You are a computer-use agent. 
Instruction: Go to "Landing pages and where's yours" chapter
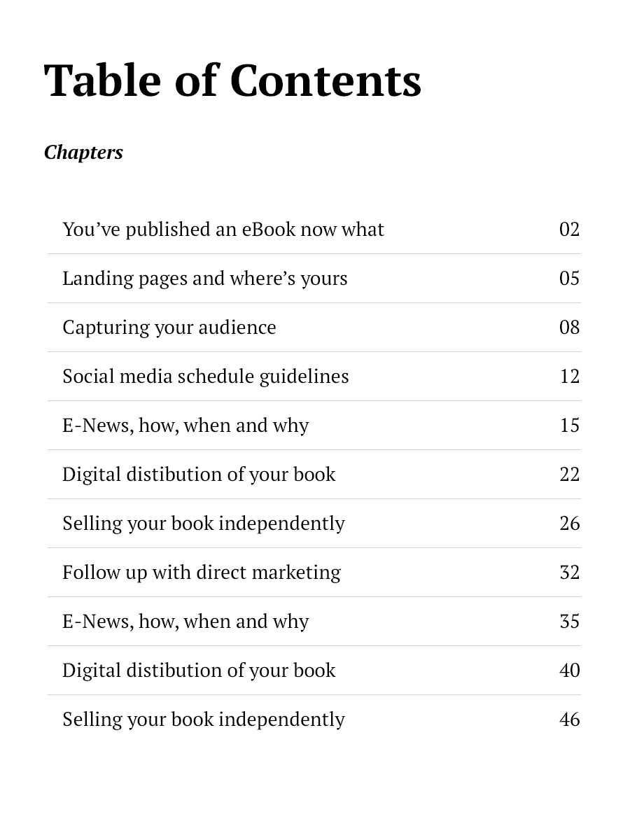[x=205, y=279]
